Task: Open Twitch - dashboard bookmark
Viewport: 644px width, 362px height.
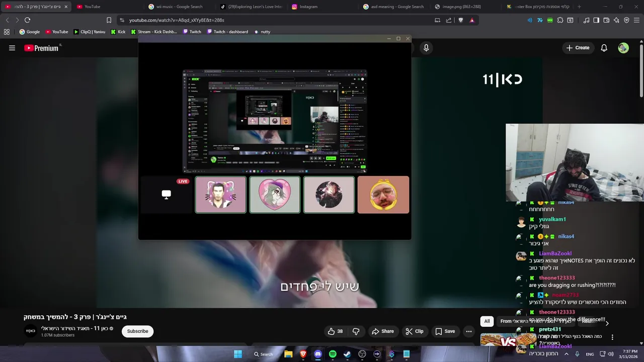Action: [x=227, y=32]
